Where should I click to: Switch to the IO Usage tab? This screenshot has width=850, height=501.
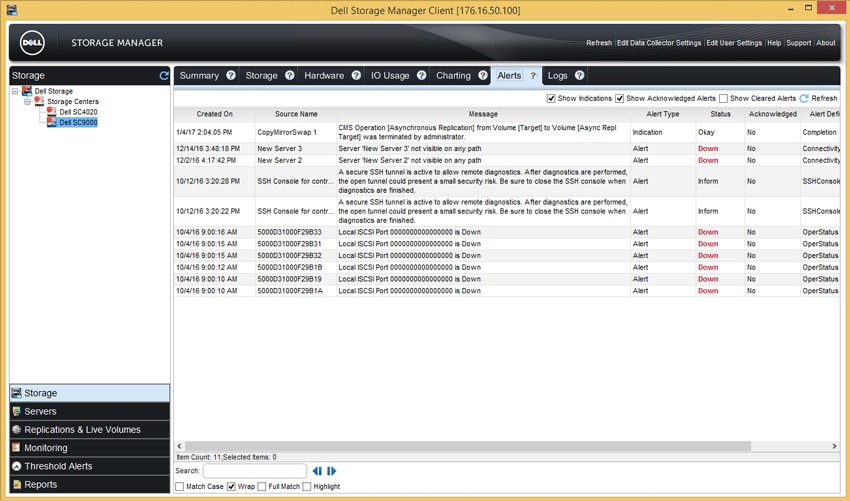(x=390, y=75)
